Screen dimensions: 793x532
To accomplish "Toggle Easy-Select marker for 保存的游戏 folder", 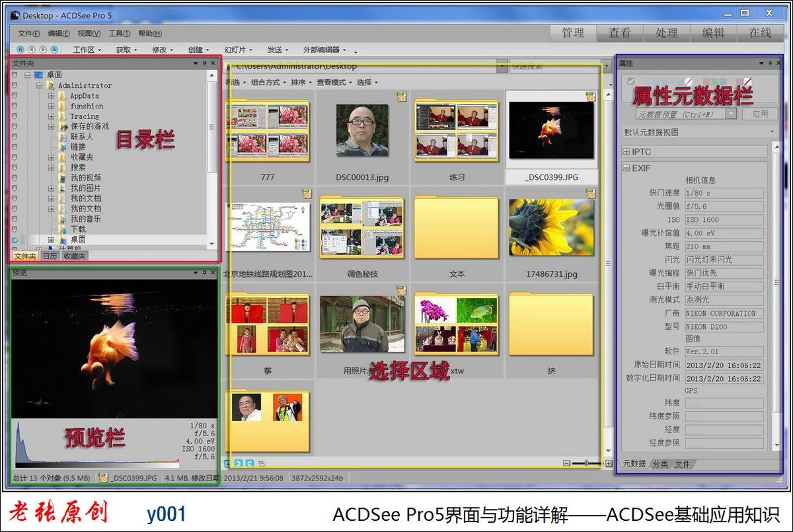I will pos(15,126).
